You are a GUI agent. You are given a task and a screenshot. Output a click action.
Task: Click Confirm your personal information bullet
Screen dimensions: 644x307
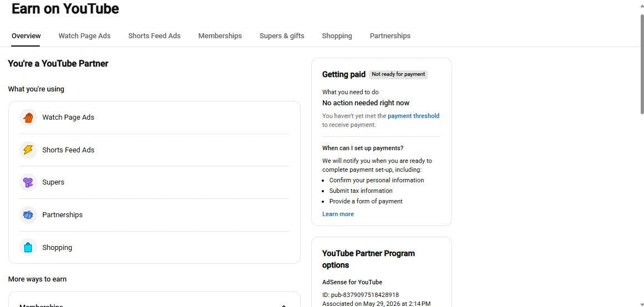(377, 180)
